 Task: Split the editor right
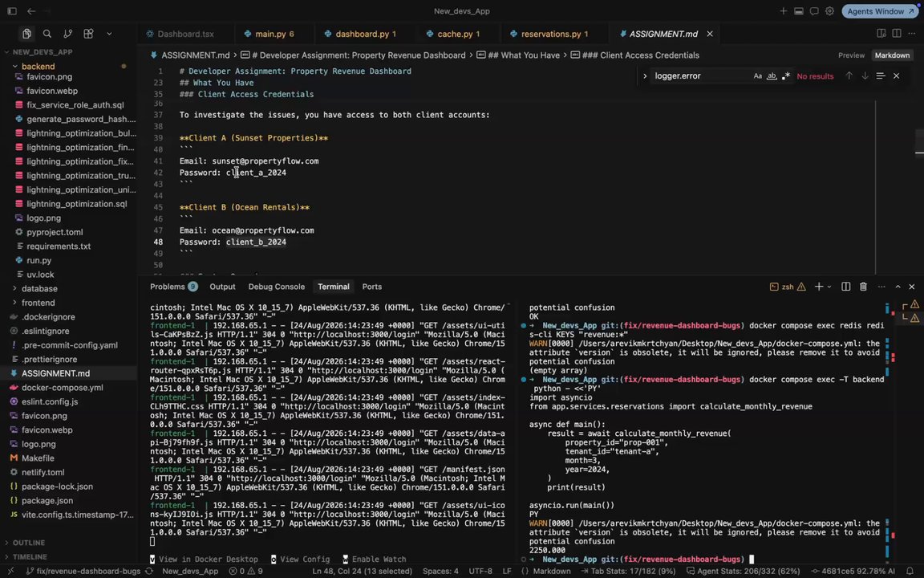(896, 34)
